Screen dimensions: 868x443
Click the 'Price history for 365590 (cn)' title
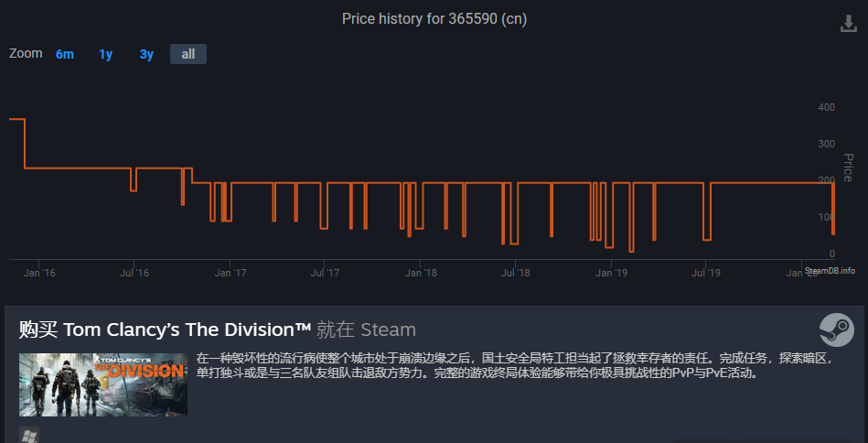click(x=434, y=19)
